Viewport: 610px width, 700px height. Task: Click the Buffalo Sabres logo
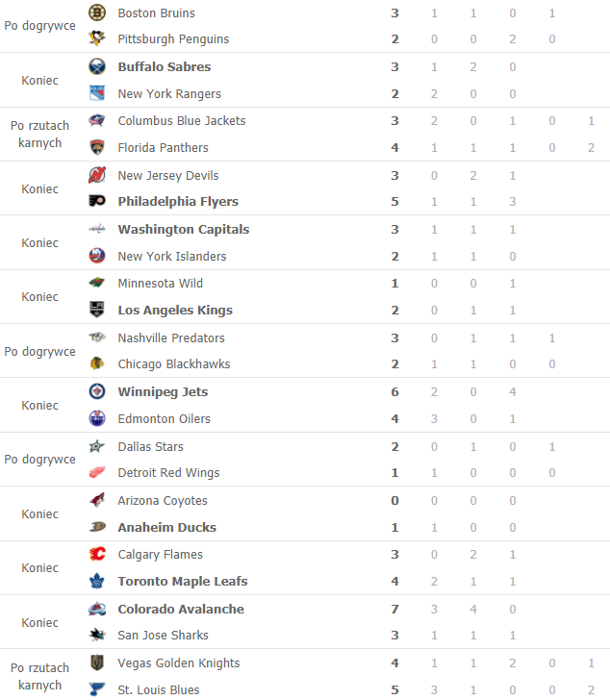[x=96, y=66]
